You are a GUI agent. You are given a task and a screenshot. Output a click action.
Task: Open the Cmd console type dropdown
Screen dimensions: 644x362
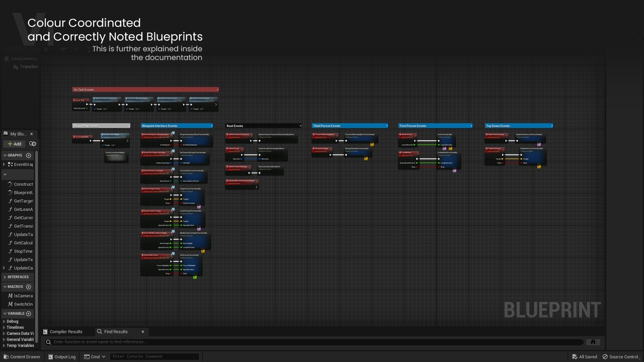click(x=95, y=357)
